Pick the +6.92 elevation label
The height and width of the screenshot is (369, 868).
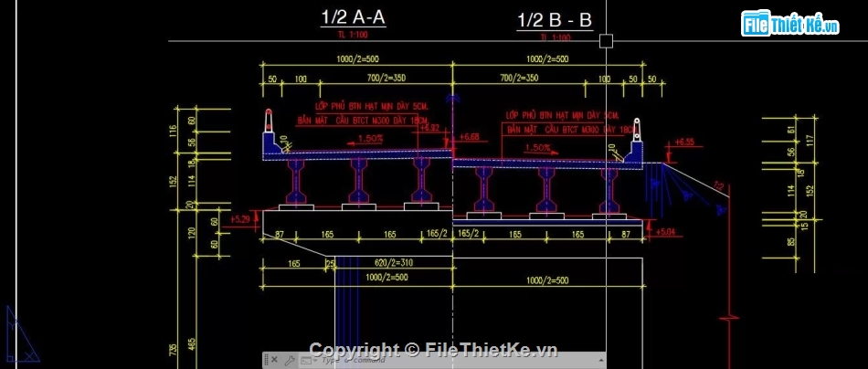coord(429,127)
